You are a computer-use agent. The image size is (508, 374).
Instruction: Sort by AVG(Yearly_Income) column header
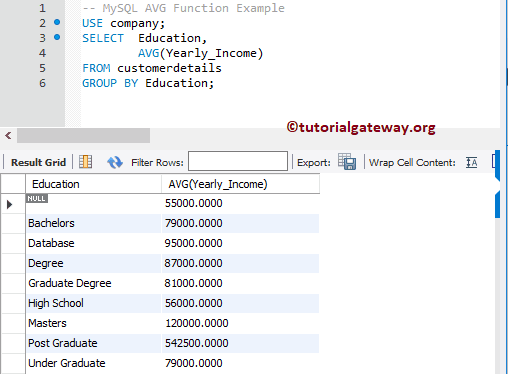tap(240, 184)
